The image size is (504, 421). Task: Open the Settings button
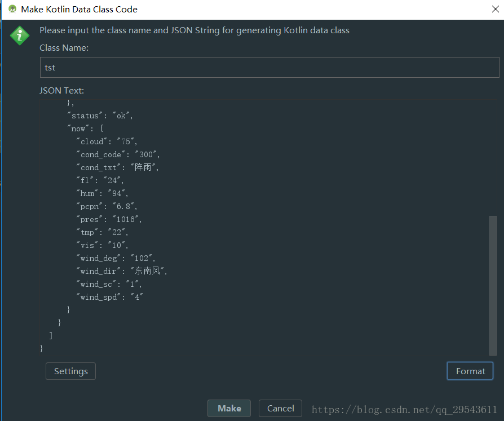click(70, 371)
